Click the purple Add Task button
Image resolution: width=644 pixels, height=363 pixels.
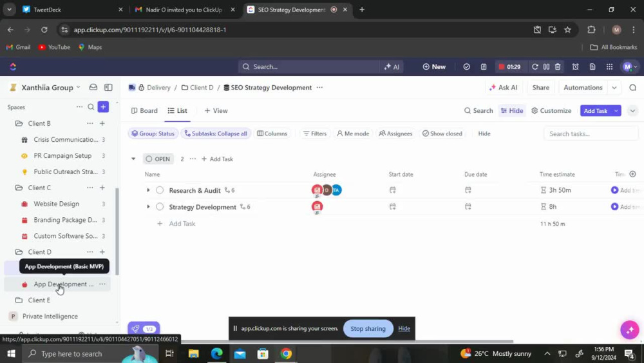[x=596, y=111]
